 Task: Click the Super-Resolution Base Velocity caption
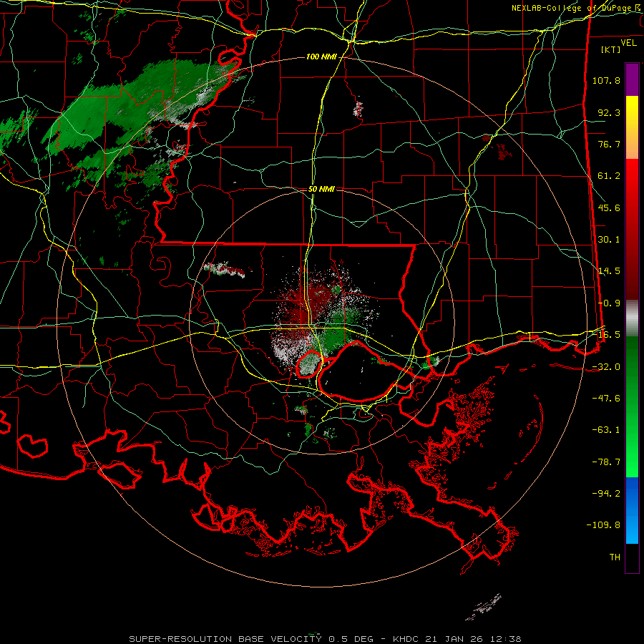[326, 639]
